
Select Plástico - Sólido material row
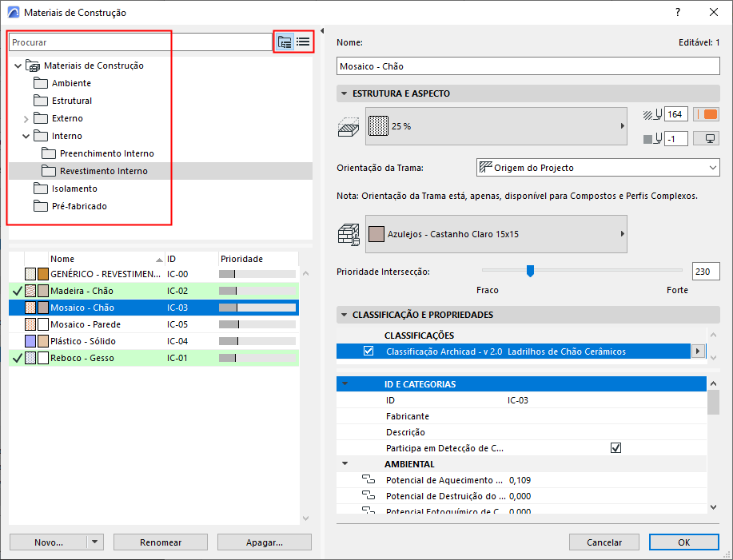pyautogui.click(x=153, y=341)
